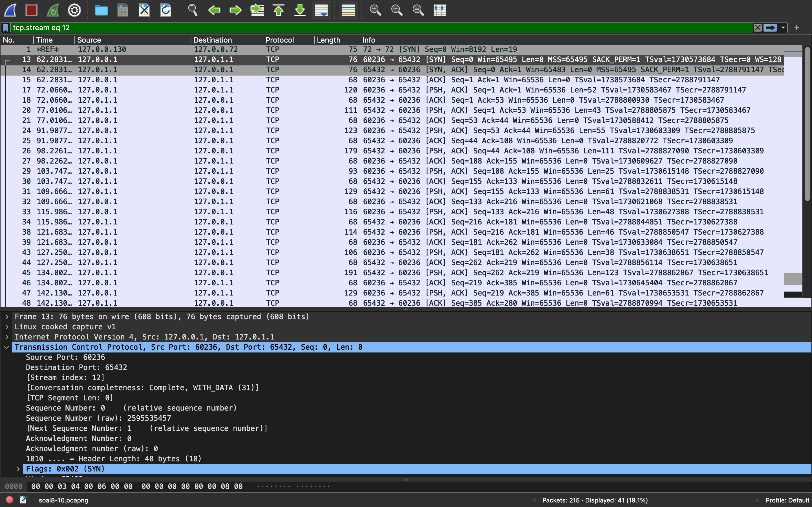The image size is (812, 507).
Task: Close this capture file icon
Action: pyautogui.click(x=144, y=10)
